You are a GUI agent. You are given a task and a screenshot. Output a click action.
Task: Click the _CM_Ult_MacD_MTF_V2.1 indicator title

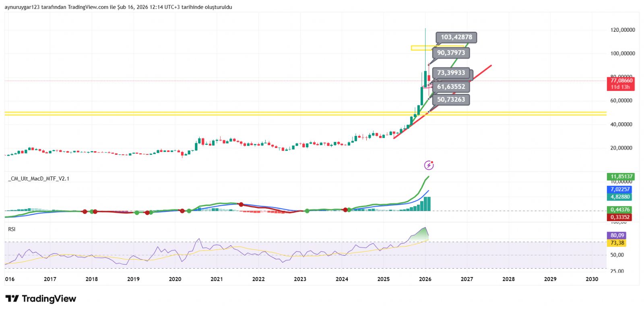click(x=39, y=179)
